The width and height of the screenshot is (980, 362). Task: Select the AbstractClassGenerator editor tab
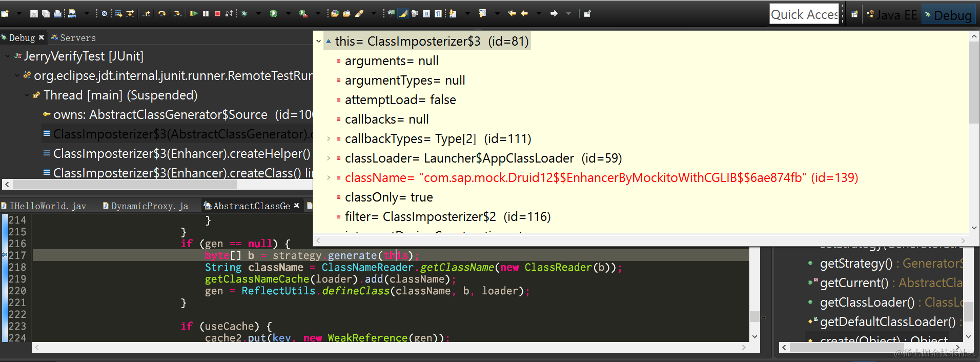(x=247, y=206)
